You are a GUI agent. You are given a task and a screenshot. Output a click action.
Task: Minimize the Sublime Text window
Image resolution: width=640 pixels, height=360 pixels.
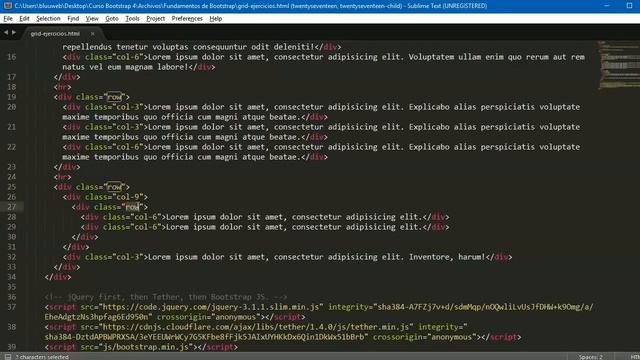click(607, 6)
